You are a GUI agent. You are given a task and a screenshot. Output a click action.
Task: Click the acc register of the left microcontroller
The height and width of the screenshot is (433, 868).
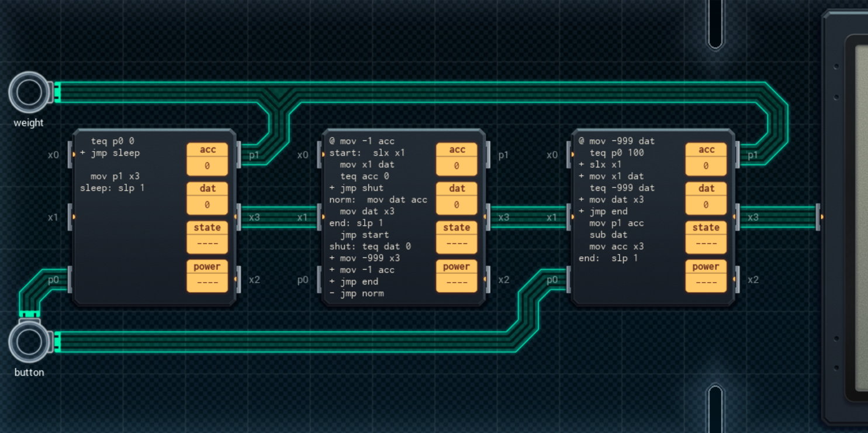coord(208,159)
